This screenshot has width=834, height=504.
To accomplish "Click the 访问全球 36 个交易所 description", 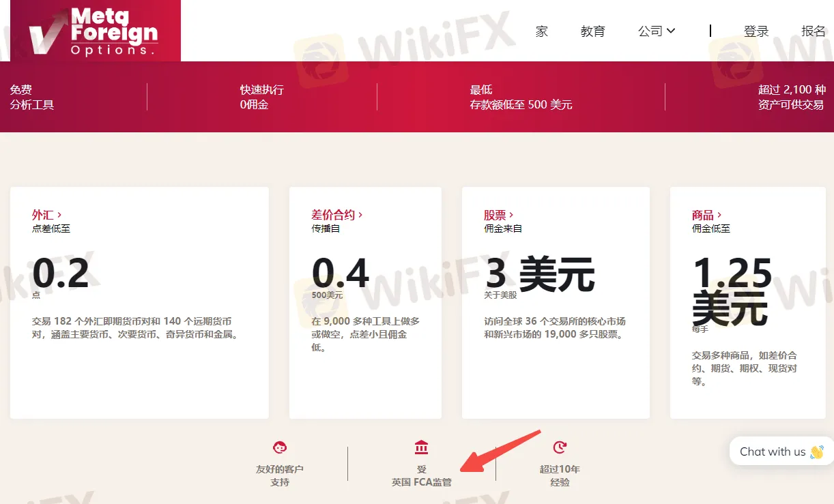I will (x=555, y=328).
